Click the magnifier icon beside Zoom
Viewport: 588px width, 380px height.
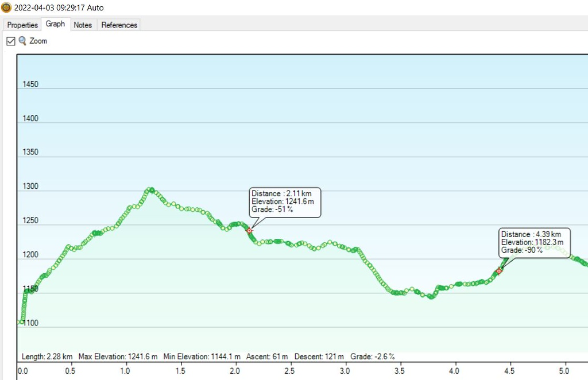click(23, 41)
